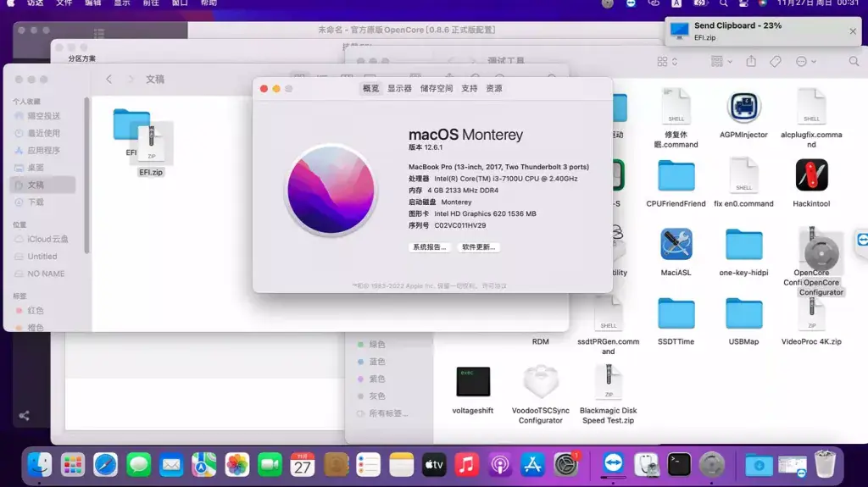The height and width of the screenshot is (487, 868).
Task: Open the Trash in the Dock
Action: coord(825,464)
